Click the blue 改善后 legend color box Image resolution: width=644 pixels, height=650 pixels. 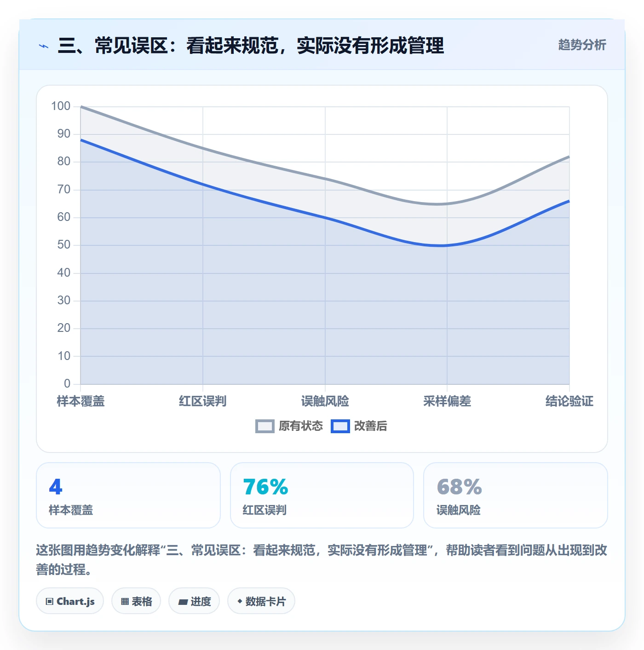tap(340, 426)
